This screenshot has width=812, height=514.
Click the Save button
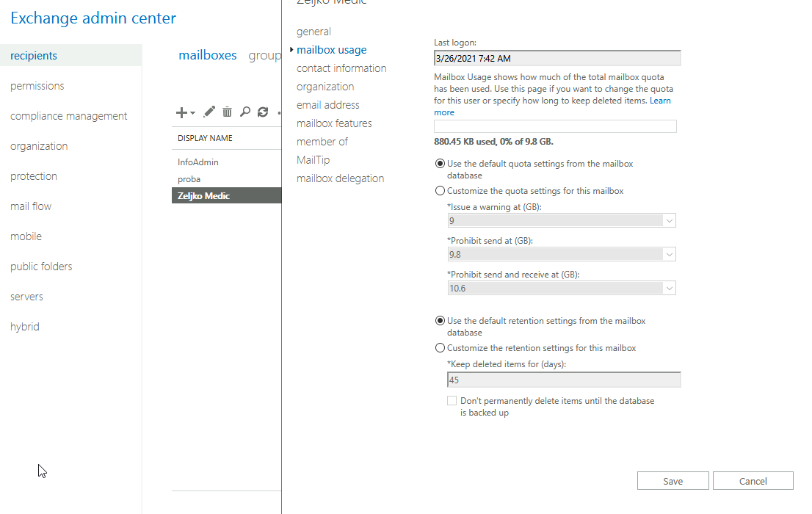coord(673,481)
